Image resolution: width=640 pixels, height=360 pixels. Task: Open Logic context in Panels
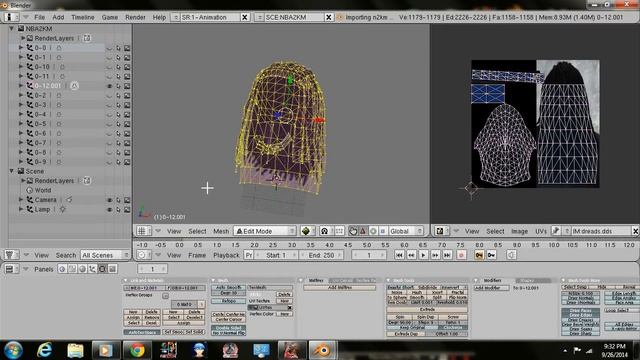point(62,269)
